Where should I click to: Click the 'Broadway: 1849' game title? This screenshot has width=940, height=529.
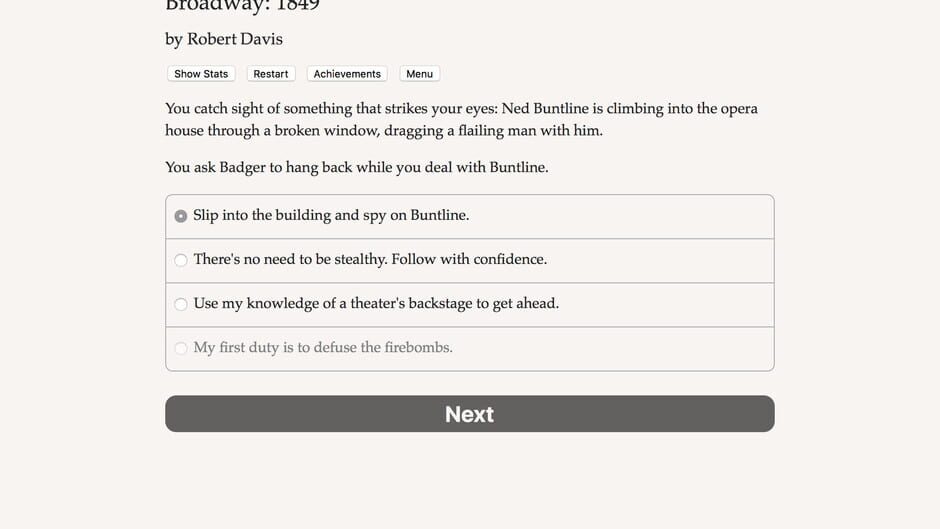click(242, 6)
